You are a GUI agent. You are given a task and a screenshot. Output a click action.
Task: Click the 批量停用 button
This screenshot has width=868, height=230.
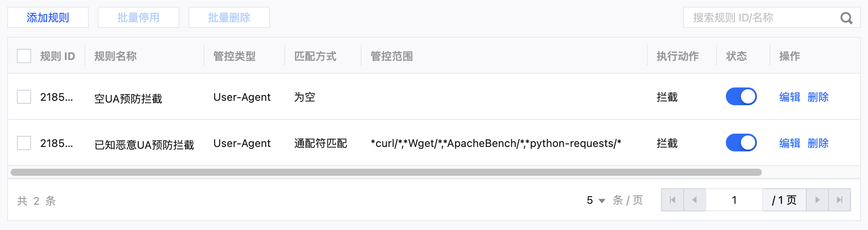point(139,18)
